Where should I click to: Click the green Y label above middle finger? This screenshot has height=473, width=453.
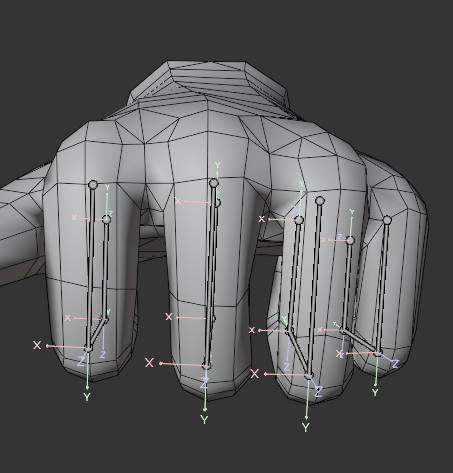(218, 165)
